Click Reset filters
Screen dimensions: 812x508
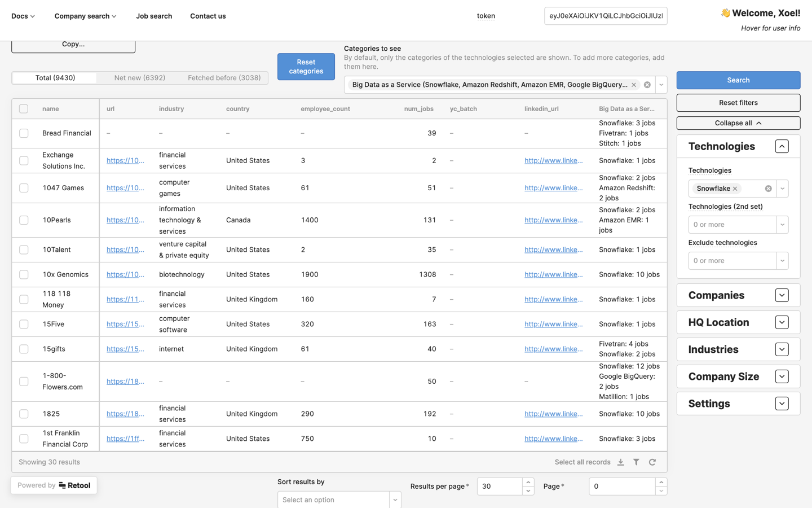coord(738,103)
